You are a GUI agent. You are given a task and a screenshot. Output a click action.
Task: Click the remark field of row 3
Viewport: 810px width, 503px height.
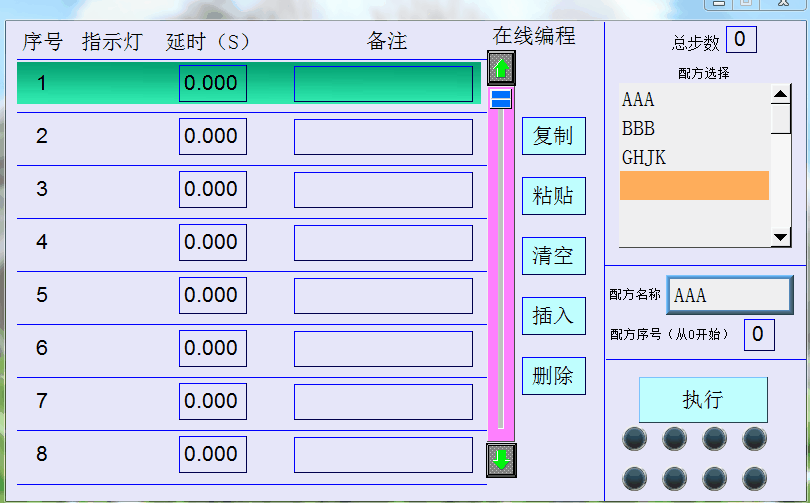point(383,190)
